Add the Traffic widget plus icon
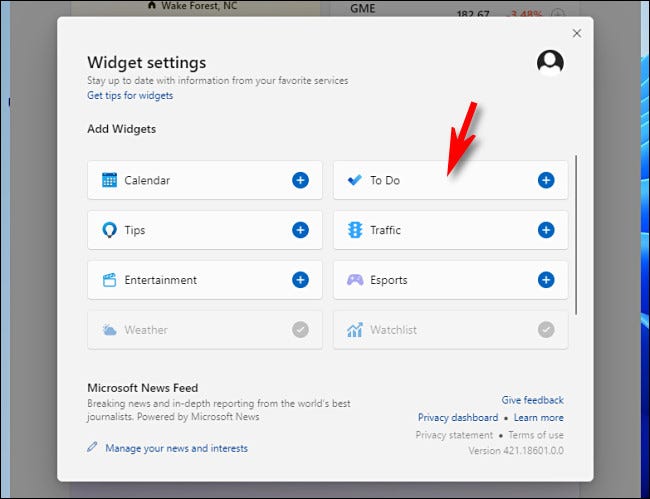 tap(546, 230)
